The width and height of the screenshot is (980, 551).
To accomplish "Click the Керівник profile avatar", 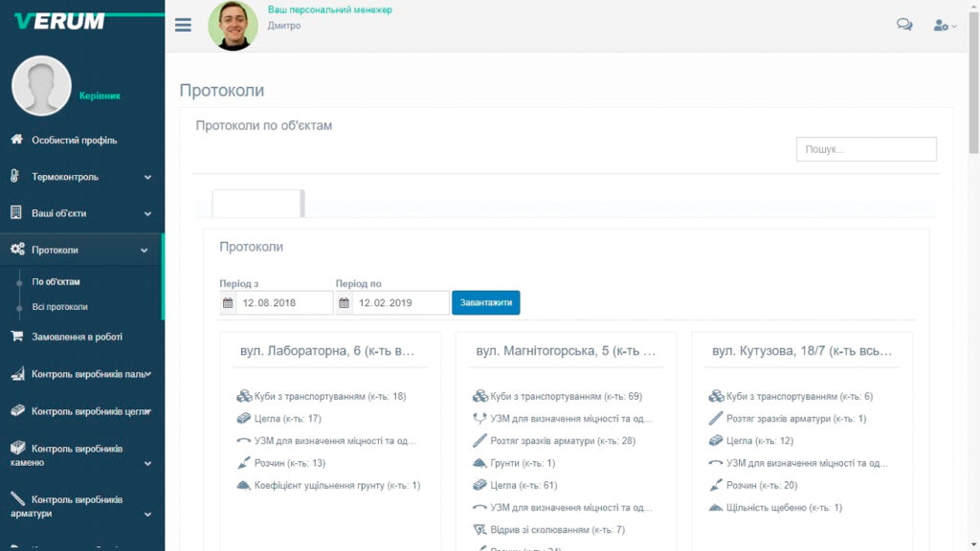I will coord(41,85).
